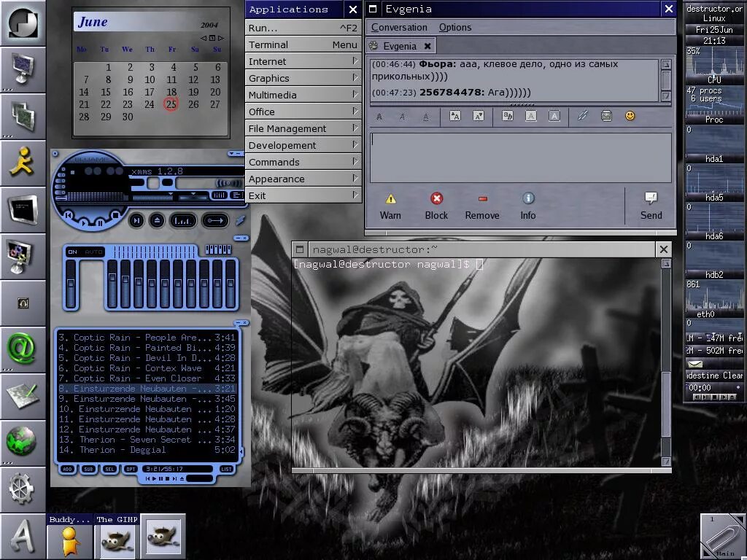Click the playlist SUB button
Screen dimensions: 747x560
88,469
